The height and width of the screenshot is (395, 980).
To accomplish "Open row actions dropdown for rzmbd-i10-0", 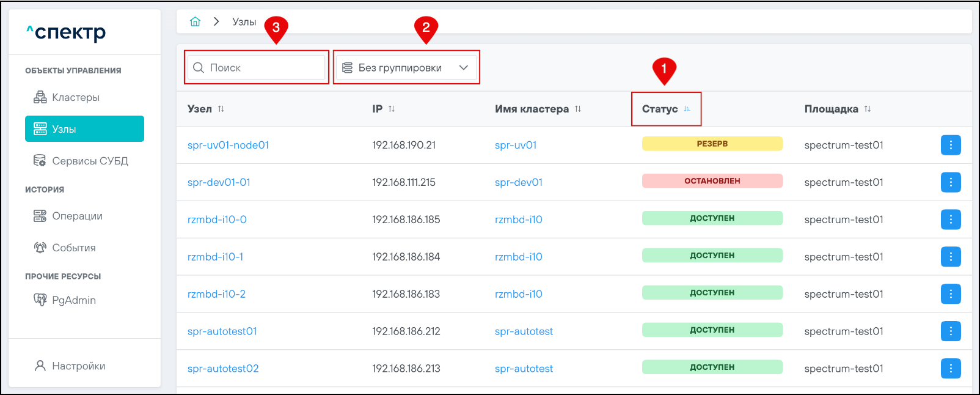I will [x=950, y=220].
